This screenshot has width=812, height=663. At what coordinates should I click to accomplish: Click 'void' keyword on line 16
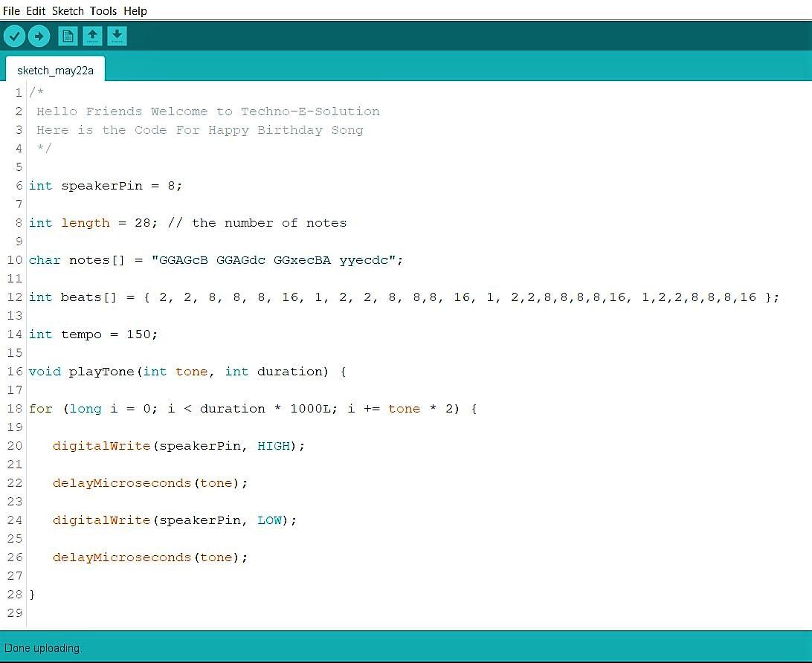click(x=45, y=372)
